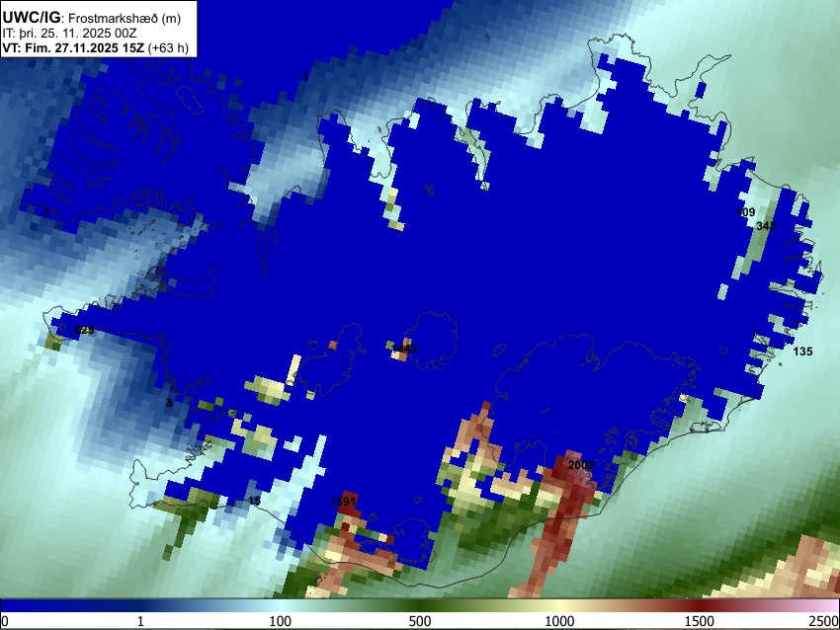This screenshot has height=630, width=840.
Task: Click the 1500 tick label on the legend
Action: pos(700,621)
